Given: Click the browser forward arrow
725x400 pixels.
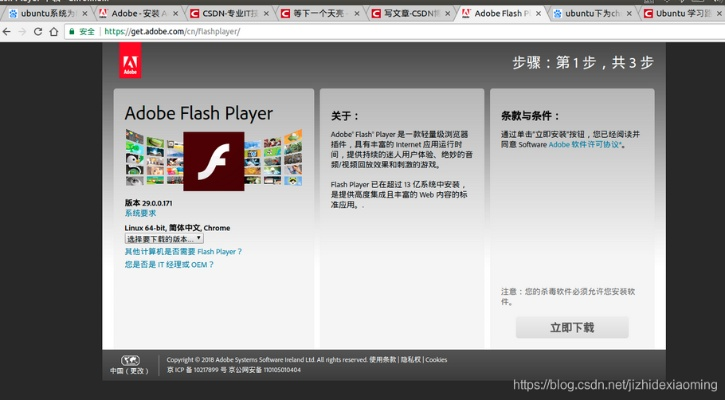Looking at the screenshot, I should tap(22, 31).
